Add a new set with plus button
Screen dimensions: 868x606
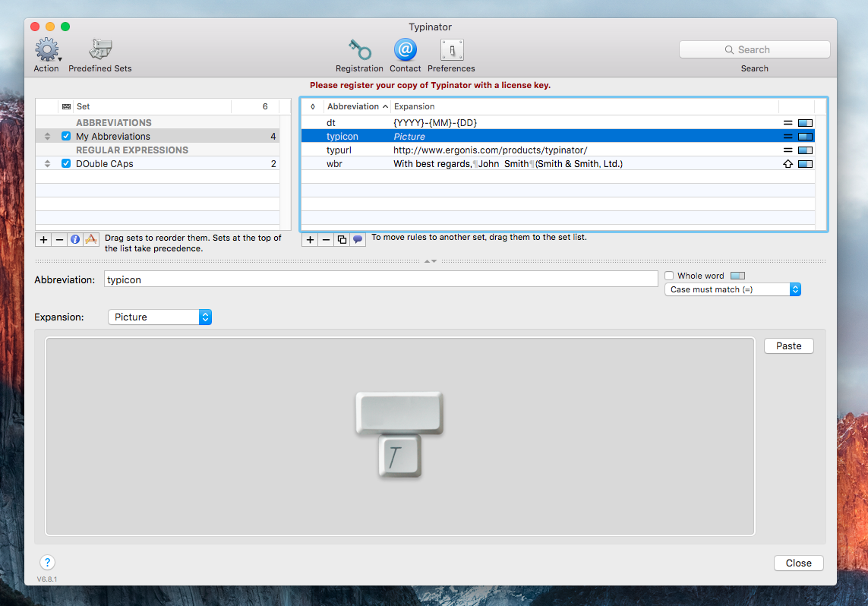point(44,240)
